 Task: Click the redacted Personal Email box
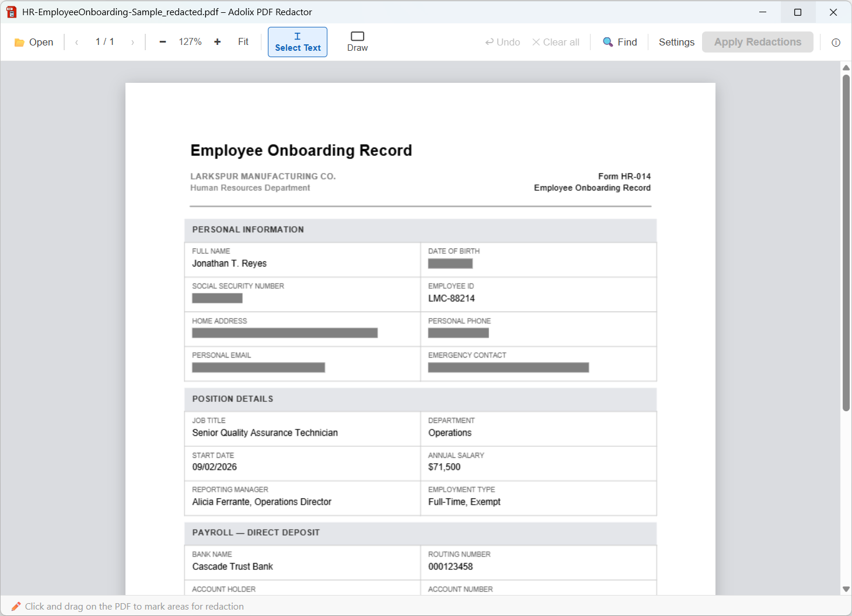259,367
